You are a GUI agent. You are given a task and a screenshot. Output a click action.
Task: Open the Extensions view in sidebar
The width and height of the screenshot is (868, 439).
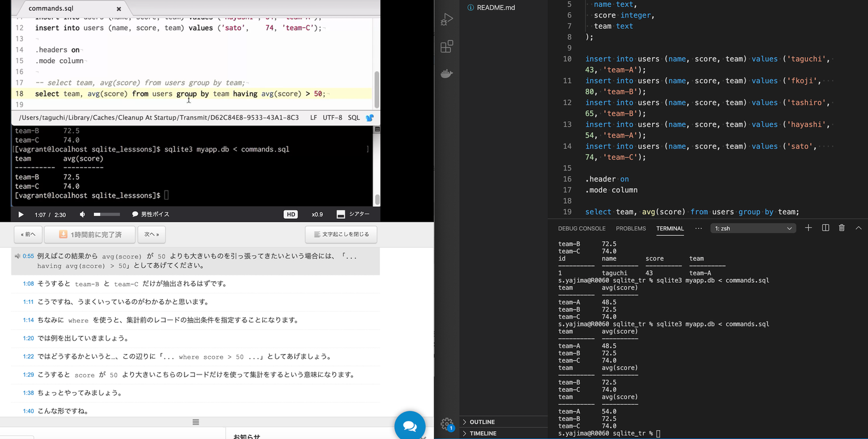[x=447, y=46]
